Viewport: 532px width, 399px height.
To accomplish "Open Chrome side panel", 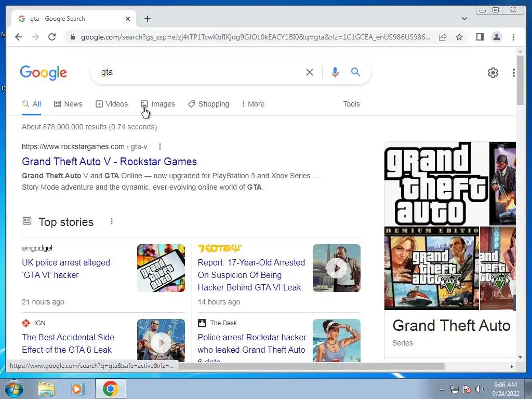I will click(480, 37).
